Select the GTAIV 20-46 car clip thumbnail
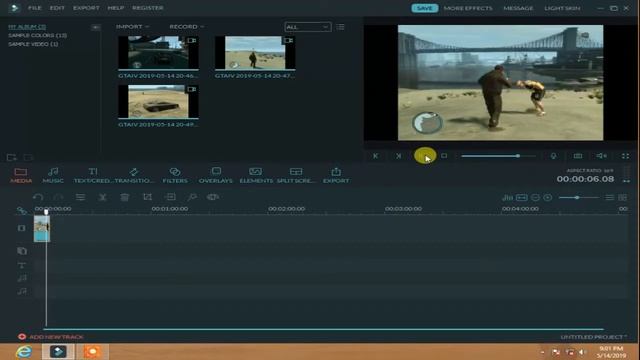Viewport: 640px width, 360px height. tap(158, 53)
